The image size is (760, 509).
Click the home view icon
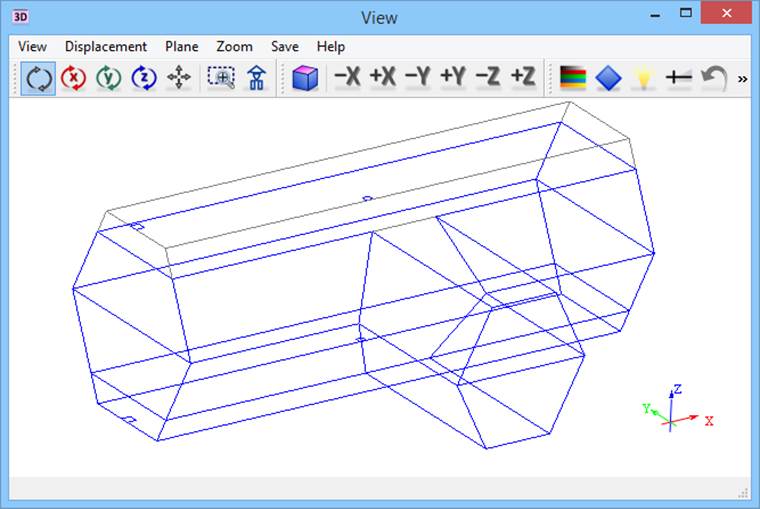[256, 78]
